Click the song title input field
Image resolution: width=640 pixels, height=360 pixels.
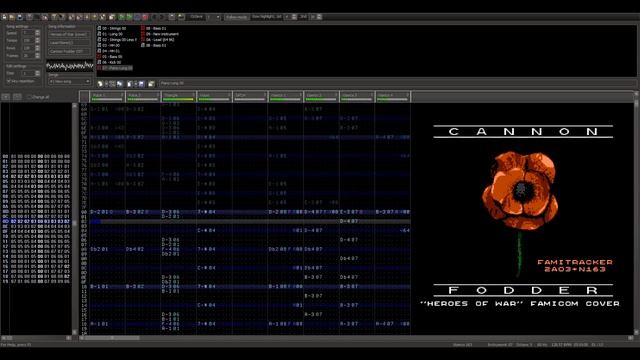pyautogui.click(x=69, y=35)
